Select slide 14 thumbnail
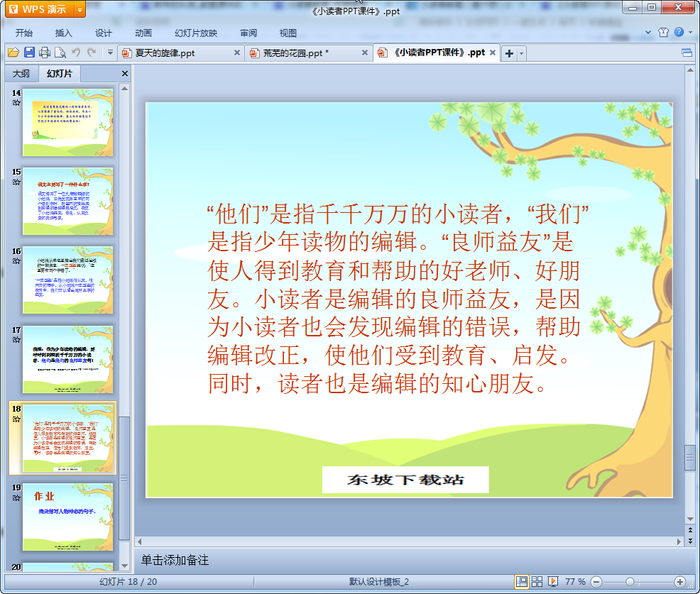 click(x=68, y=122)
